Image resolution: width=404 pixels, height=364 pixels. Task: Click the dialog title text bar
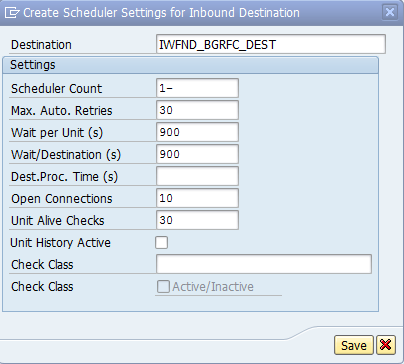[161, 13]
